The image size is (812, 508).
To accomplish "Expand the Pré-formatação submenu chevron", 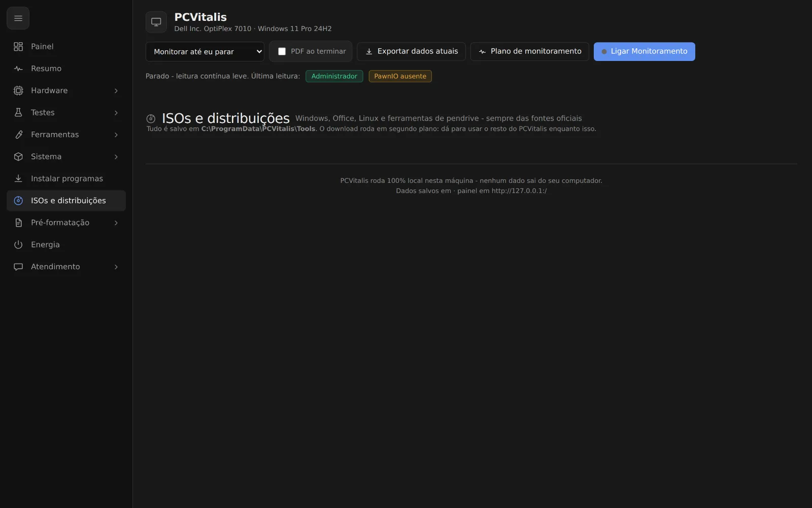I will (116, 223).
